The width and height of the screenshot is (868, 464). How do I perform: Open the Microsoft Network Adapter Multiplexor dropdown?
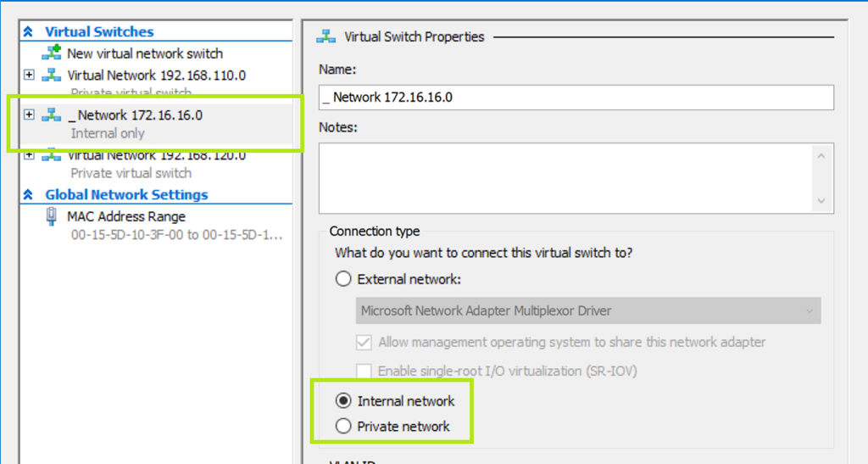pyautogui.click(x=588, y=310)
